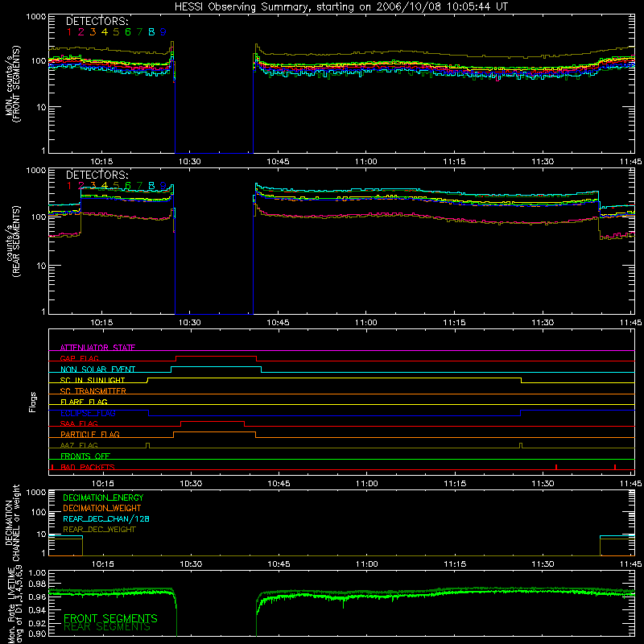Select the ATTENUATOR_STATE flag label
This screenshot has width=644, height=644.
tap(97, 348)
